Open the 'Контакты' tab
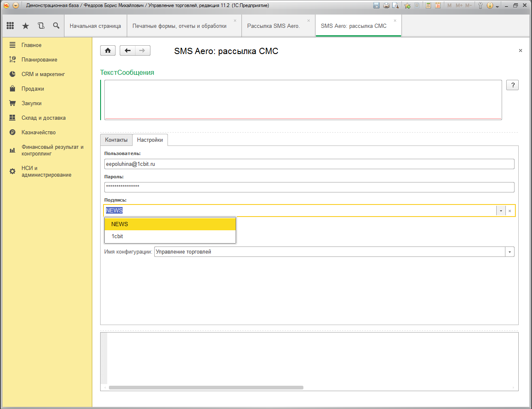532x409 pixels. point(116,140)
